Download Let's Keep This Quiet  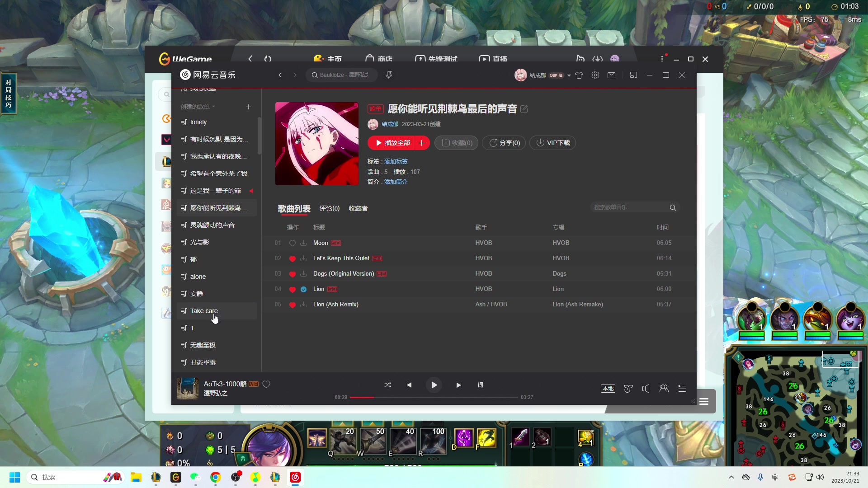click(x=304, y=258)
